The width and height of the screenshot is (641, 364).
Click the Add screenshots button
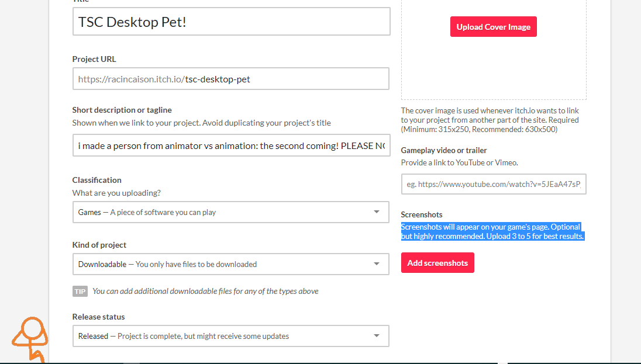[437, 263]
